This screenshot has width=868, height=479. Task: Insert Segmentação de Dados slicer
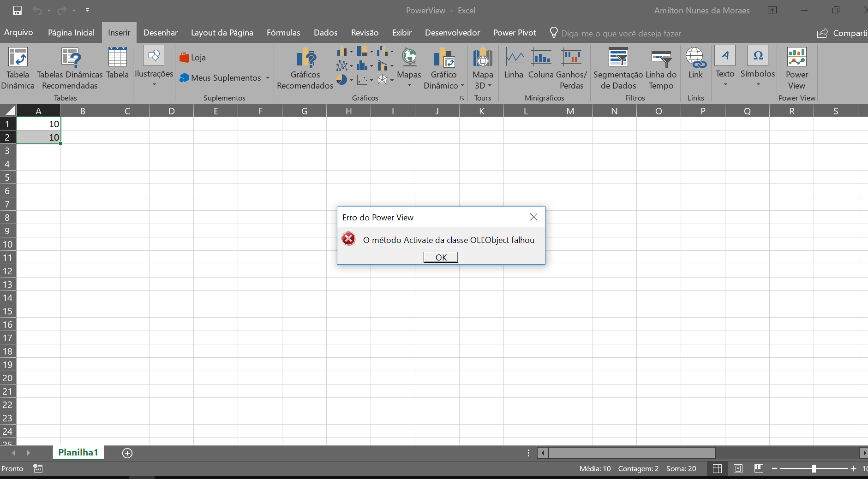(x=618, y=68)
